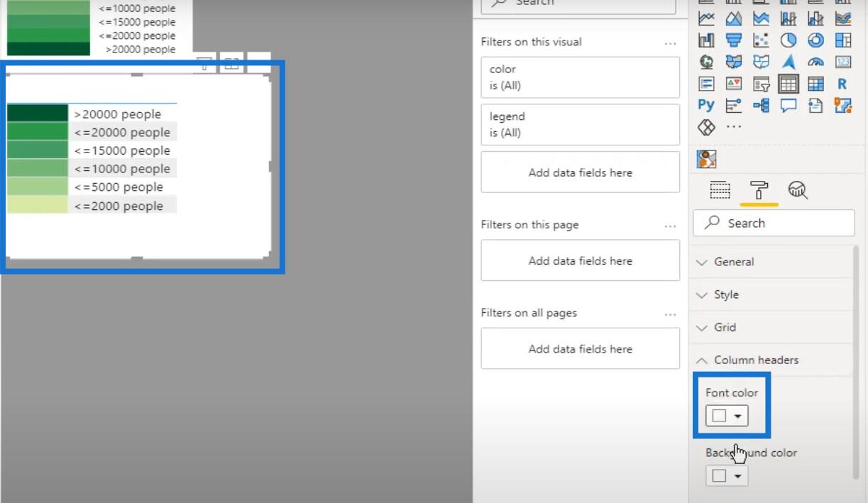Select the Waterfall chart visualization

tap(706, 40)
